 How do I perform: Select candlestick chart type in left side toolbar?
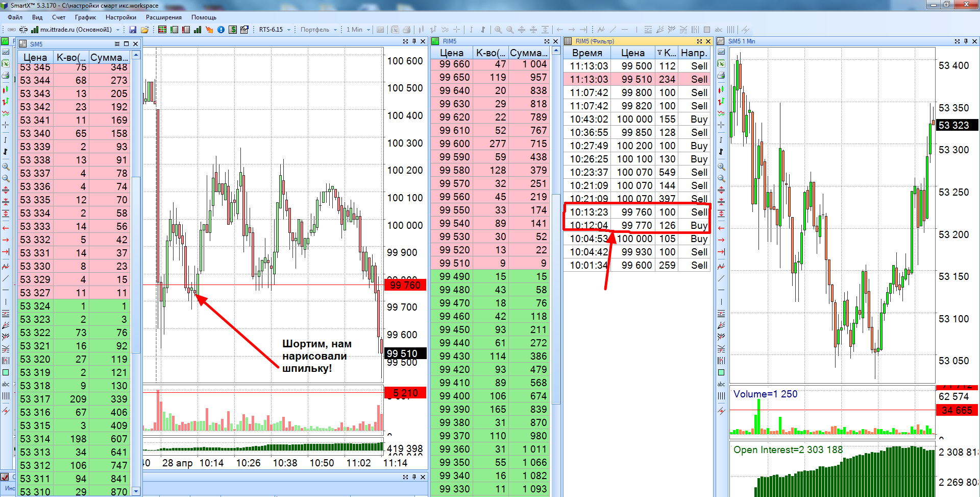coord(6,89)
